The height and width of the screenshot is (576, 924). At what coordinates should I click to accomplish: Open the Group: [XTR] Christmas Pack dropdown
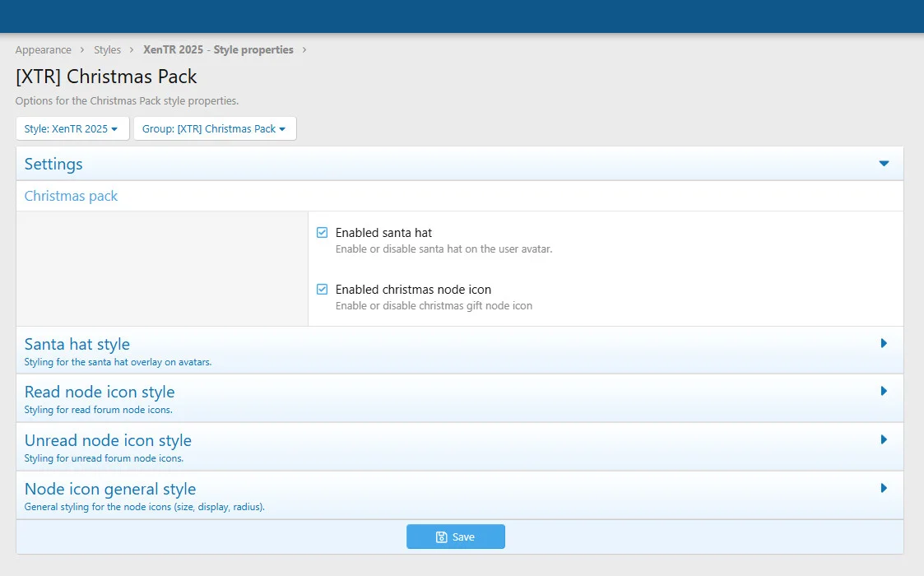pos(215,129)
